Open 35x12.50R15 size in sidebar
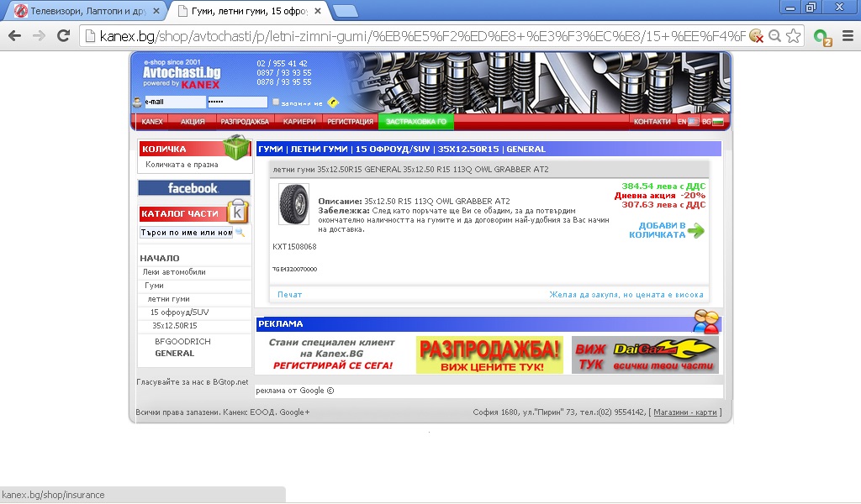 [175, 326]
